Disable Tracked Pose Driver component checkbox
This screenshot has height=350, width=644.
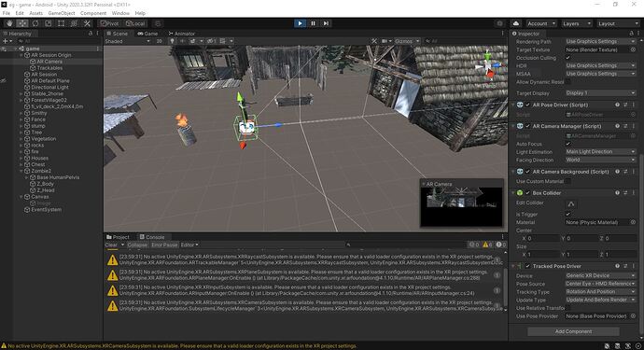tap(527, 266)
